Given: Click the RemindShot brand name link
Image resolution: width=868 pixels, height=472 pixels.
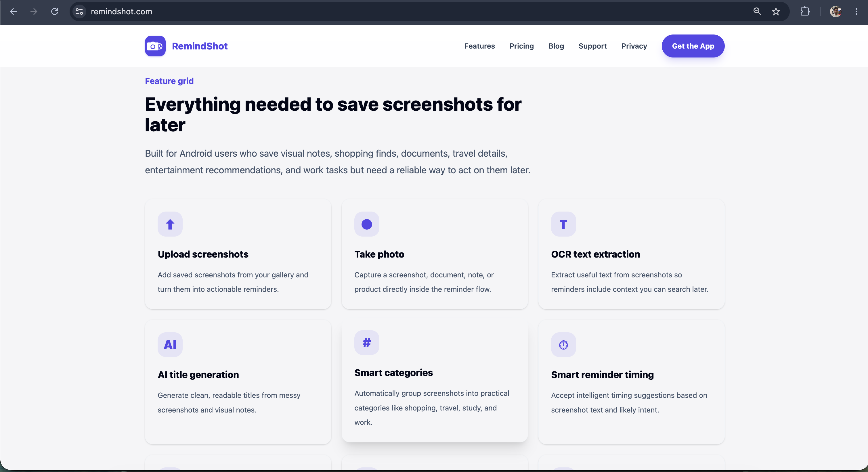Looking at the screenshot, I should [200, 46].
